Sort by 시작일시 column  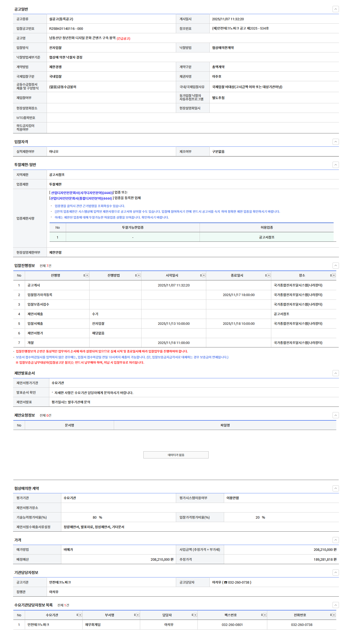coord(201,276)
